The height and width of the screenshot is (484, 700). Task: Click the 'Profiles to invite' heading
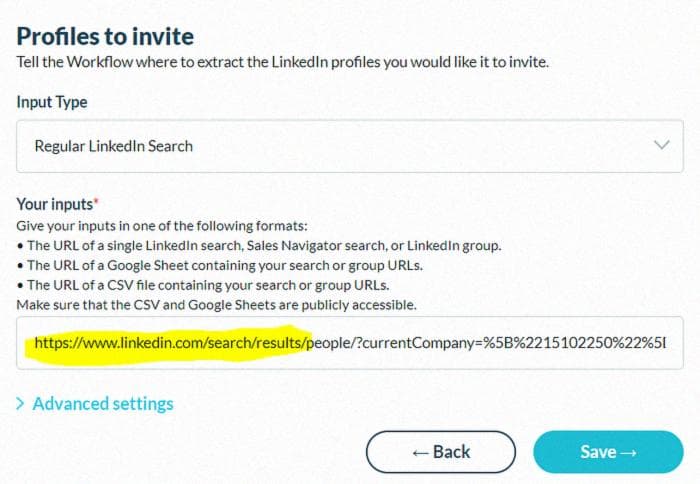pos(105,37)
